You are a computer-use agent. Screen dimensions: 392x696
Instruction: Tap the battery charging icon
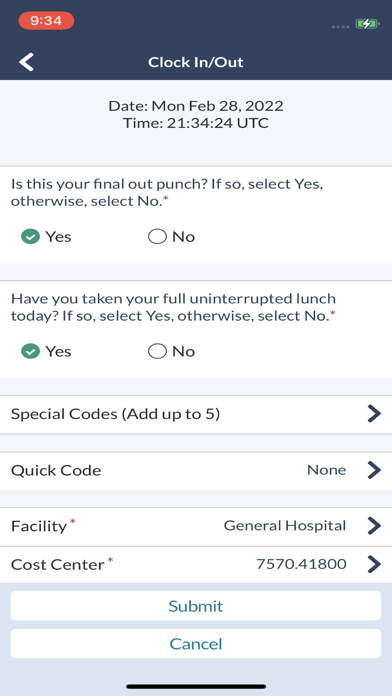tap(367, 24)
